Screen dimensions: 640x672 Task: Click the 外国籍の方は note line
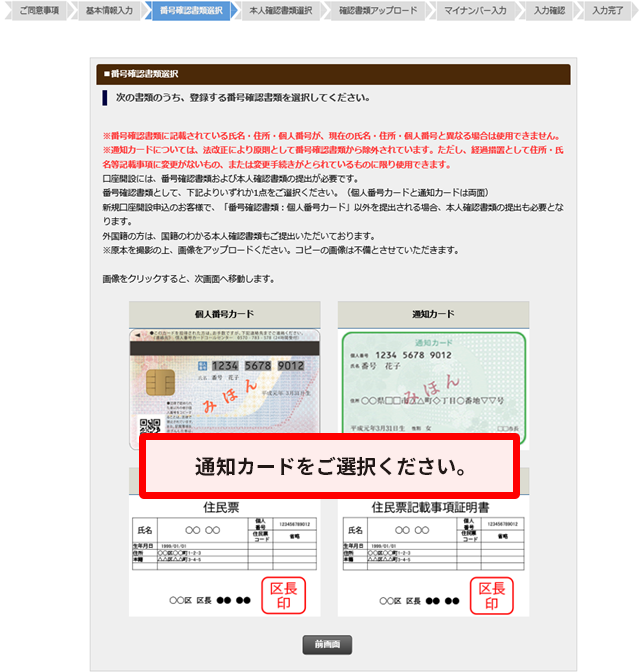pyautogui.click(x=239, y=236)
